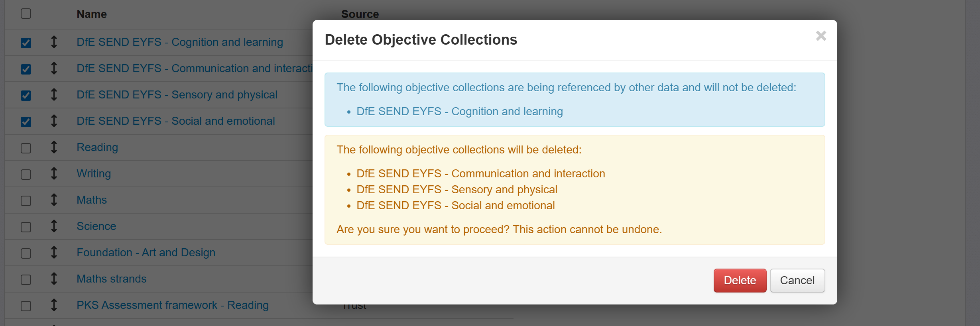Cancel the delete collections dialog
The image size is (980, 326).
coord(797,281)
